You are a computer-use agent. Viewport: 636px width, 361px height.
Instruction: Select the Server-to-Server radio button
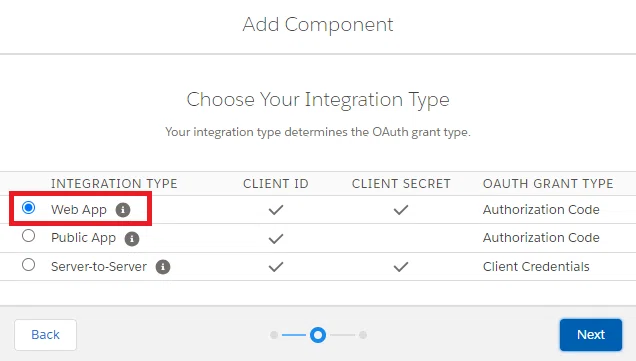click(28, 265)
